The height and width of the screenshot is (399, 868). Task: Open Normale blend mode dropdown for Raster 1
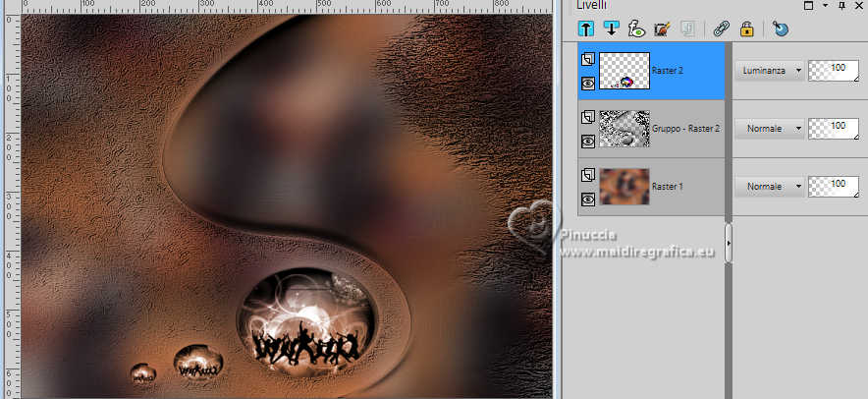(770, 186)
